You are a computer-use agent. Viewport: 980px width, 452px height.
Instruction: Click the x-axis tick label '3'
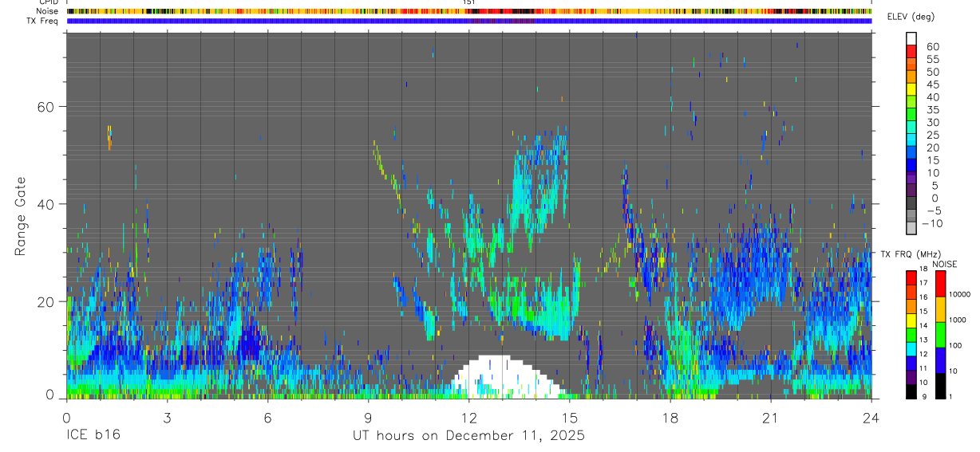[167, 419]
